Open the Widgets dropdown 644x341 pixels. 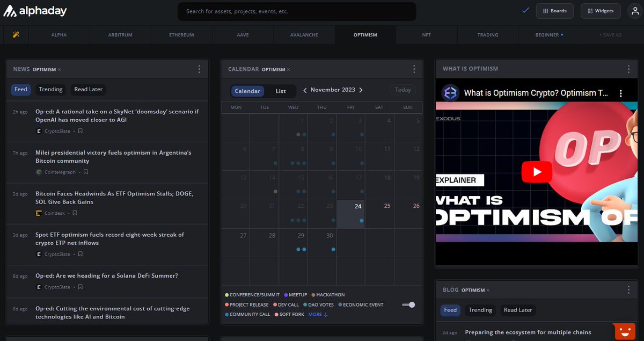601,11
